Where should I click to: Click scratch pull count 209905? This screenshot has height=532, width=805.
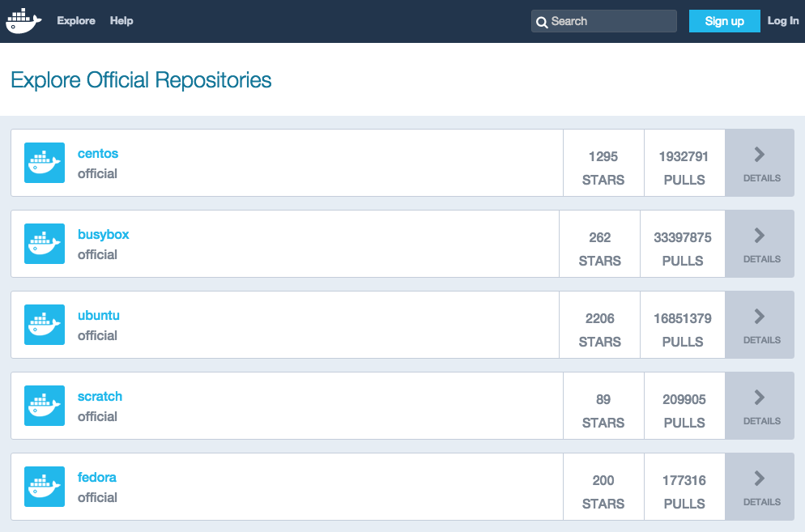click(684, 399)
